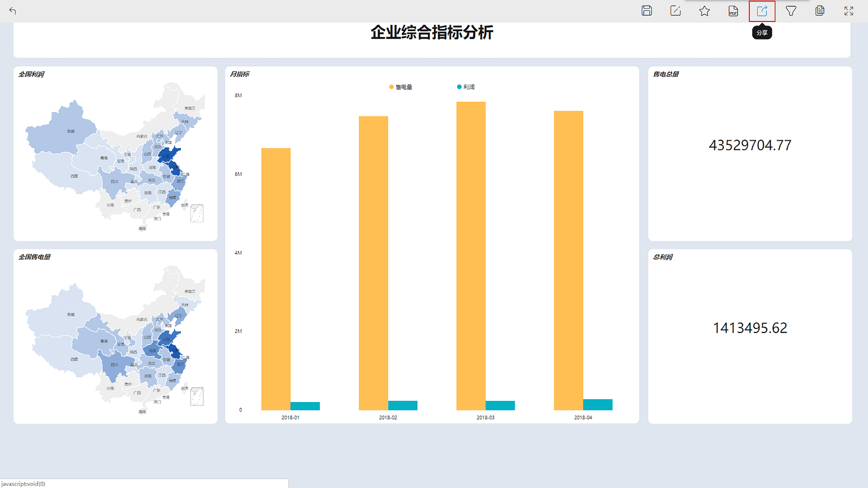Click the 总利润 card title
This screenshot has height=488, width=868.
pos(663,257)
